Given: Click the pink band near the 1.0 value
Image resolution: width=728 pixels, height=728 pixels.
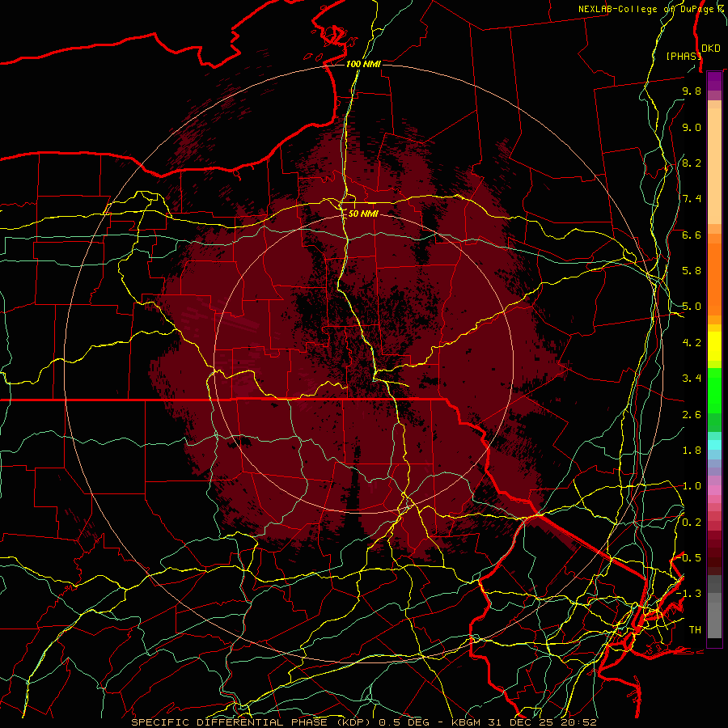Looking at the screenshot, I should [714, 490].
